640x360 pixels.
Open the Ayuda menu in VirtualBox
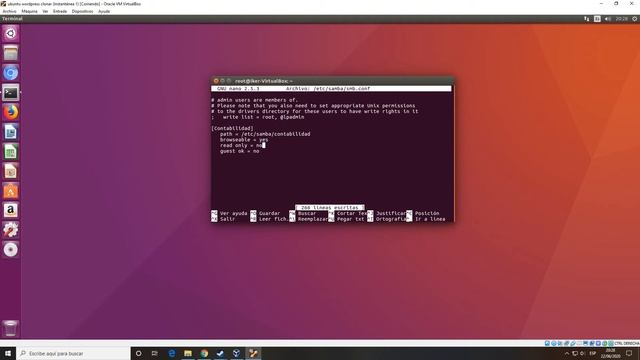[104, 11]
